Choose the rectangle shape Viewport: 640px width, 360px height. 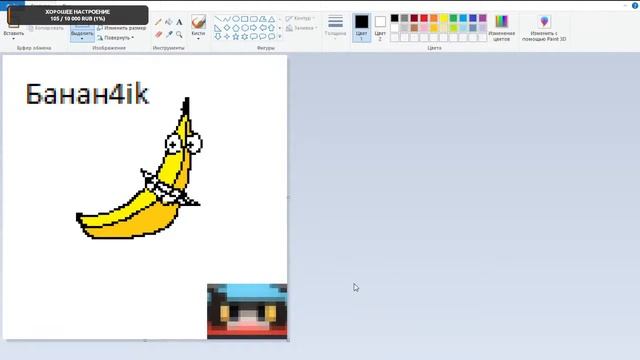[x=244, y=19]
